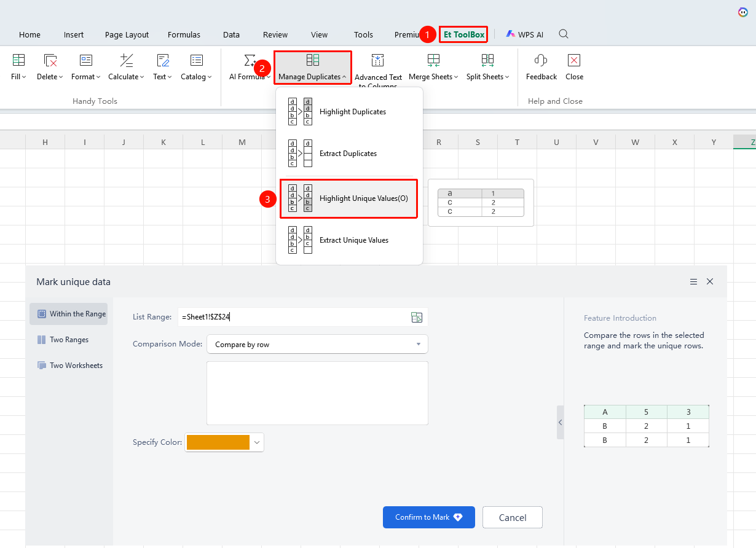Screen dimensions: 756x548
Task: Open the Fill tool
Action: 18,67
